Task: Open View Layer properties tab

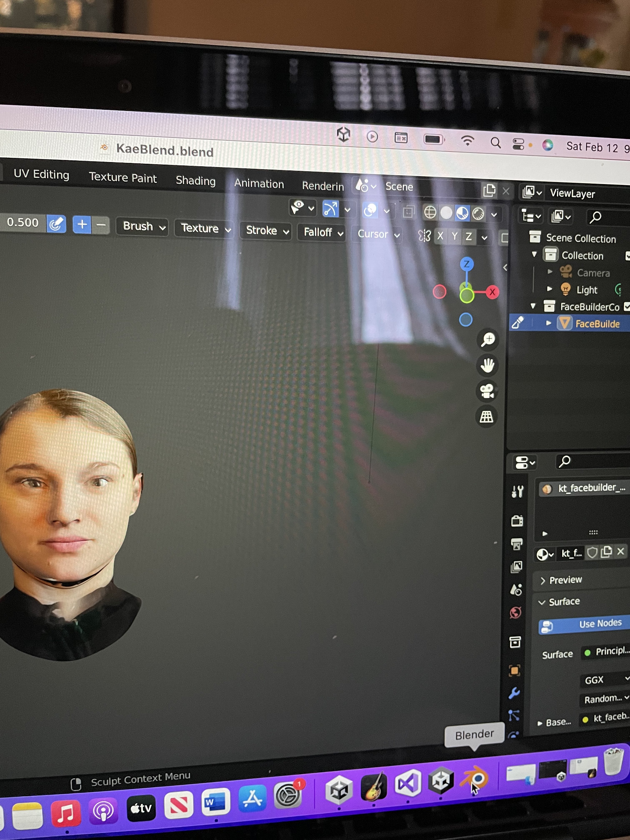Action: (516, 567)
